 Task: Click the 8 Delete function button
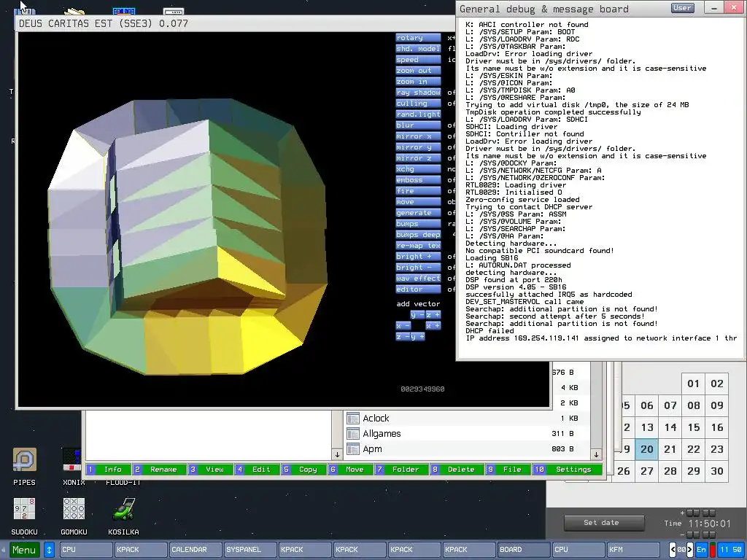pos(457,470)
